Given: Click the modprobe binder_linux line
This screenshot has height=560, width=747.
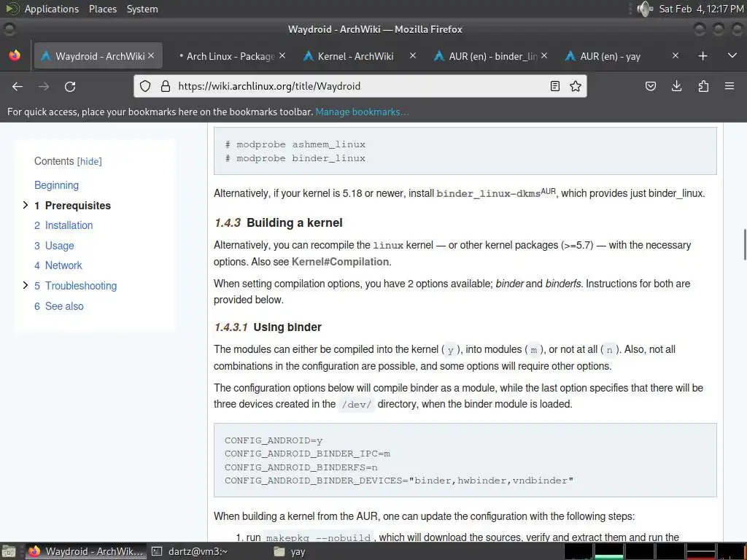Looking at the screenshot, I should (295, 158).
